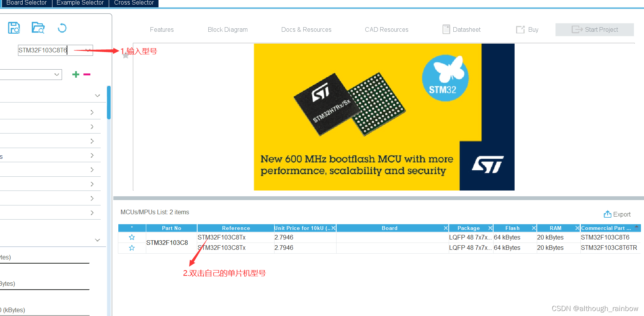Click the Start Project button

595,29
